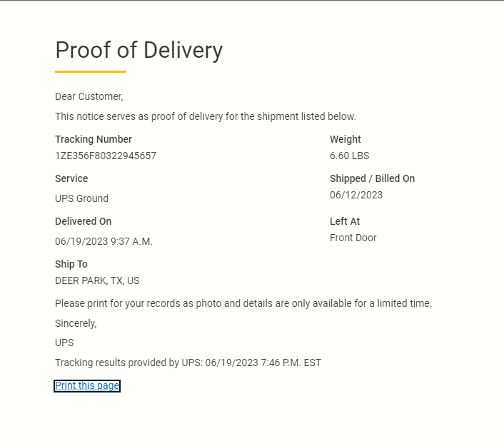Click the Dear Customer greeting
This screenshot has width=504, height=446.
[x=89, y=96]
